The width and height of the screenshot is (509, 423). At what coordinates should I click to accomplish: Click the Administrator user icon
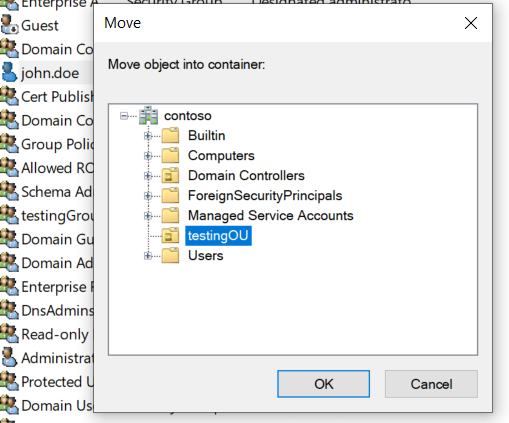9,358
